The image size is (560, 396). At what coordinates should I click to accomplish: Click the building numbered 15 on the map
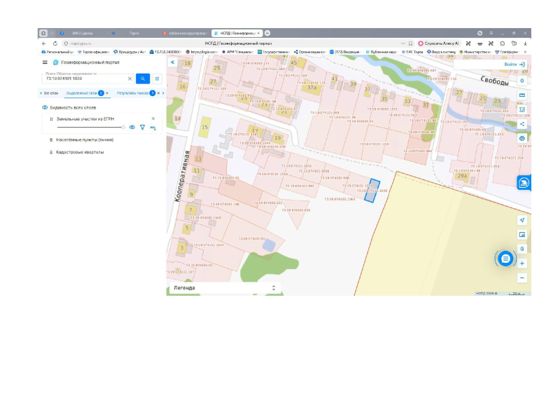pos(205,127)
